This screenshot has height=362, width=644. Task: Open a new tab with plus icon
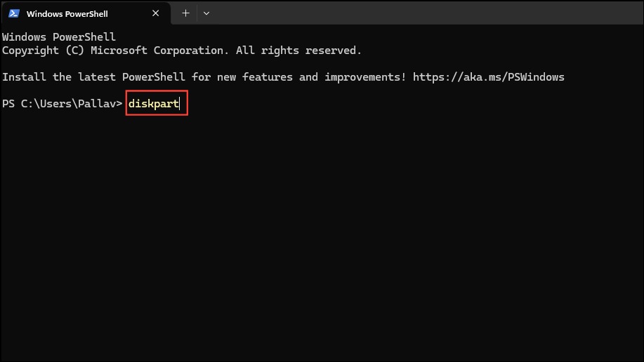pyautogui.click(x=185, y=13)
